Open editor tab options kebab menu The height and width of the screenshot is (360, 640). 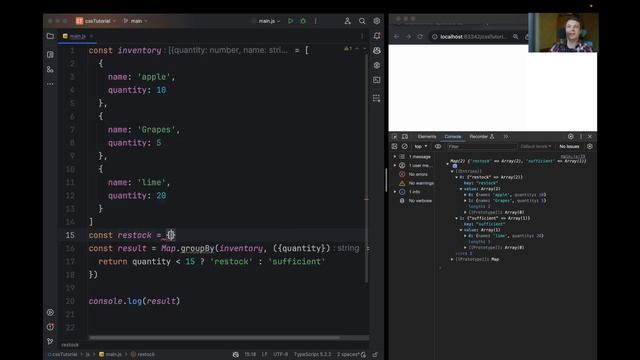(x=362, y=36)
